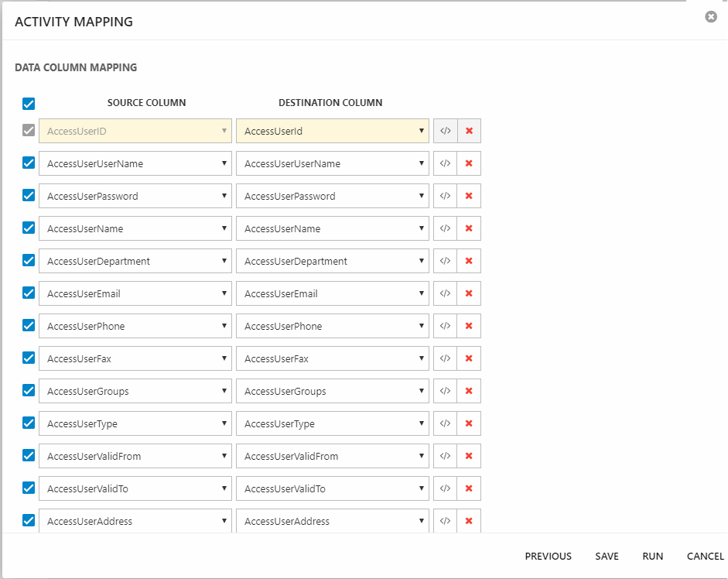Delete the AccessUserFax mapping row

469,358
